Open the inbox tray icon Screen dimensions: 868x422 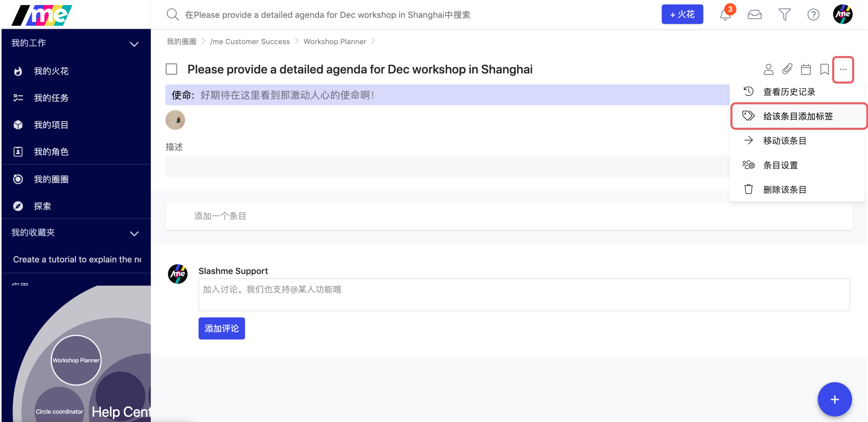coord(755,15)
